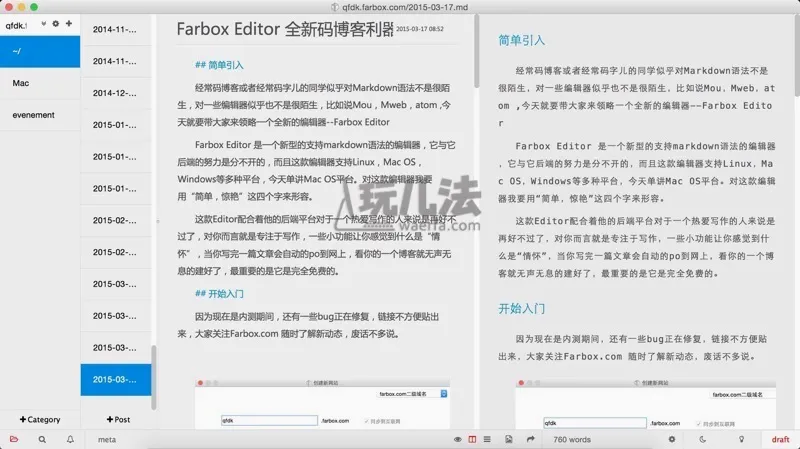This screenshot has height=449, width=800.
Task: Click the embedded screenshot in the editor pane
Action: pos(322,404)
